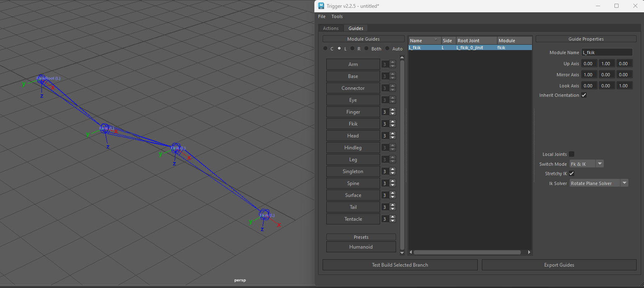Create a Leg module guide

(353, 160)
